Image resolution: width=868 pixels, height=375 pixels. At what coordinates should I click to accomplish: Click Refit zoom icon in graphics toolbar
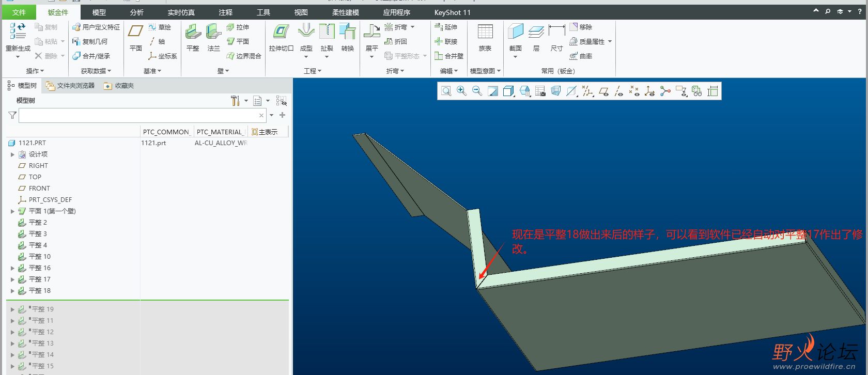446,91
